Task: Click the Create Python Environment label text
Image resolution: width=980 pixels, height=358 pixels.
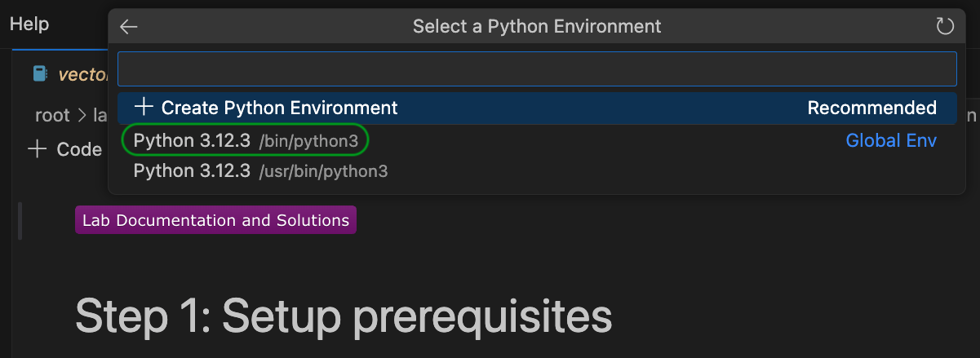Action: 279,108
